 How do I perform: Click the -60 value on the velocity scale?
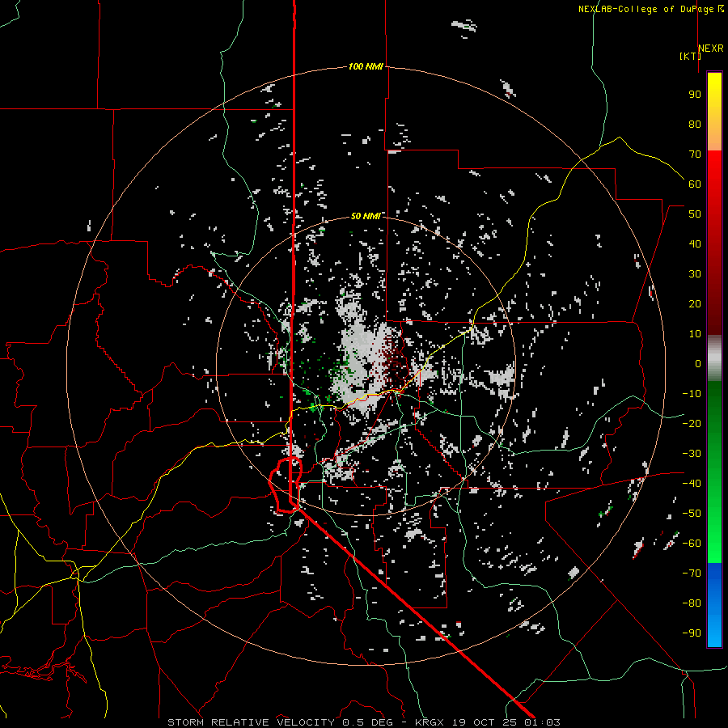tap(692, 544)
